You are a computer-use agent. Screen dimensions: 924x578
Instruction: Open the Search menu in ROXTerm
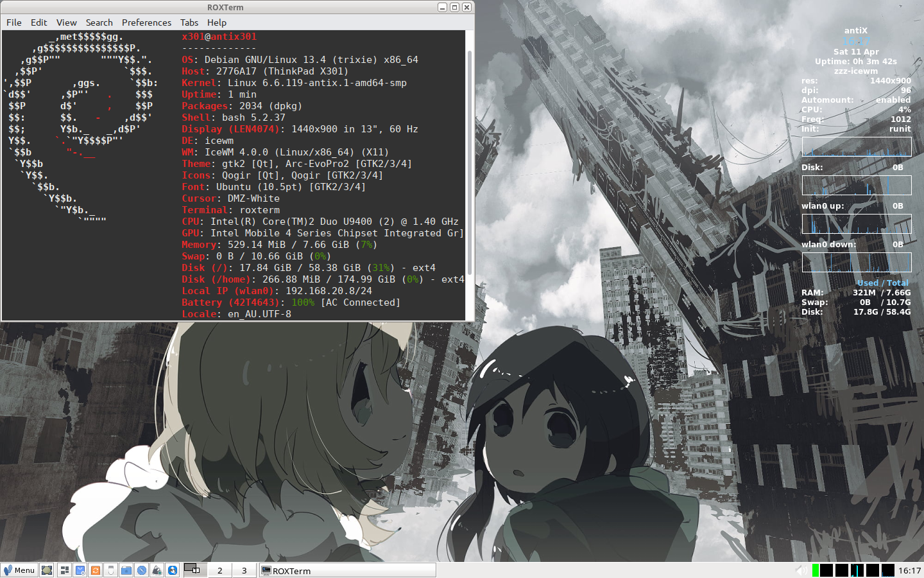99,22
